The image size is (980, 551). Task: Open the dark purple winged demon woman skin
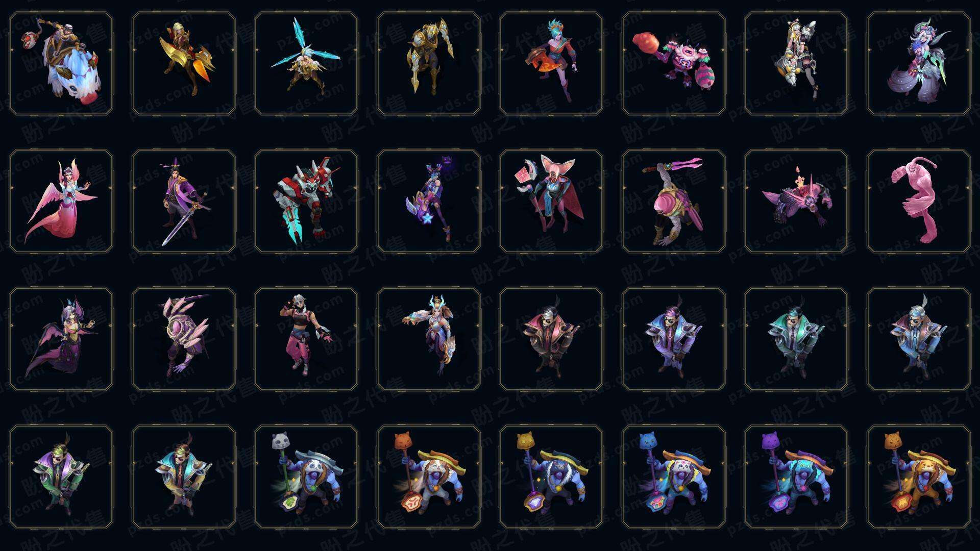click(61, 339)
